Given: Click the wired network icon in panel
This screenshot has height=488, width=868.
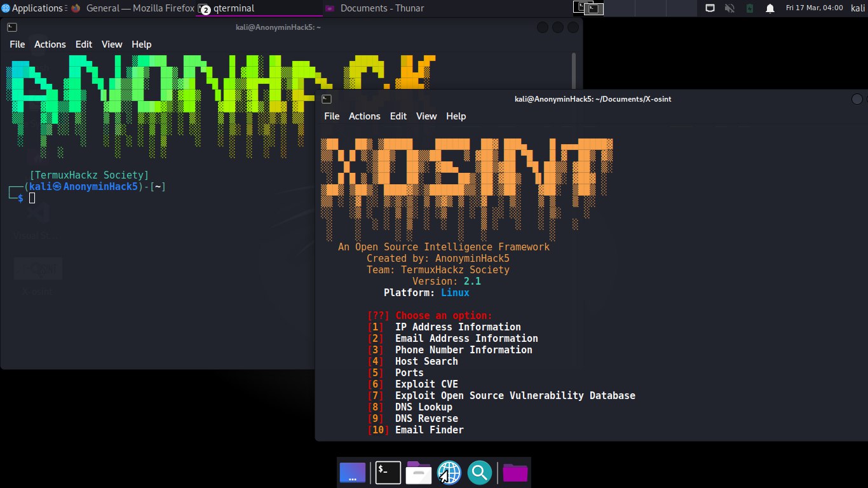Looking at the screenshot, I should 710,8.
